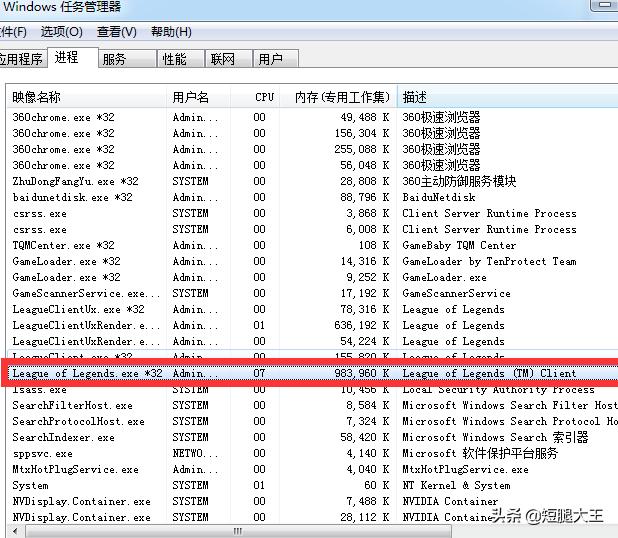Viewport: 618px width, 538px height.
Task: Click the horizontal scrollbar thumb
Action: click(238, 532)
